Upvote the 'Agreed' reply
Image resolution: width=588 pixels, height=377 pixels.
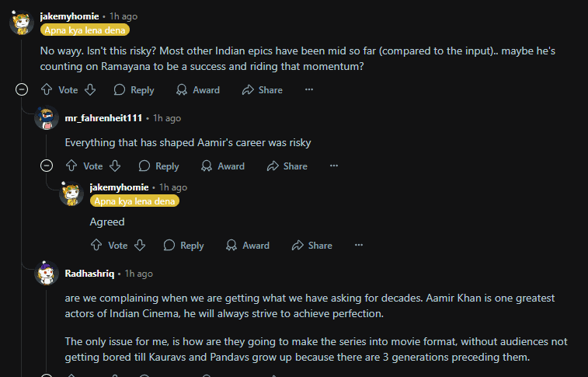click(x=96, y=246)
